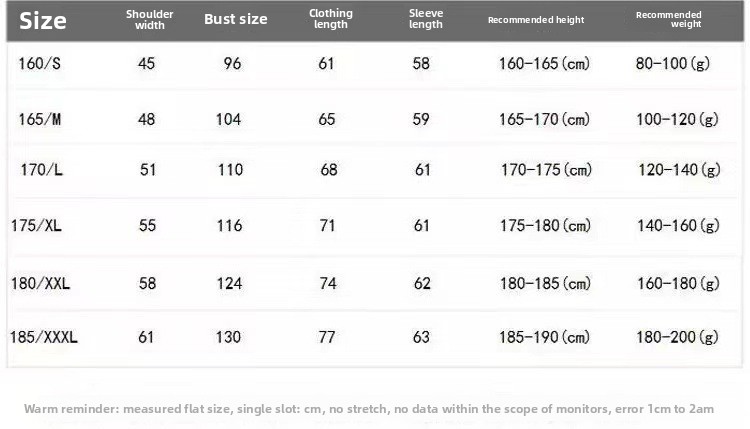This screenshot has height=429, width=750.
Task: Click the "Shoulder width" column header
Action: tap(150, 20)
